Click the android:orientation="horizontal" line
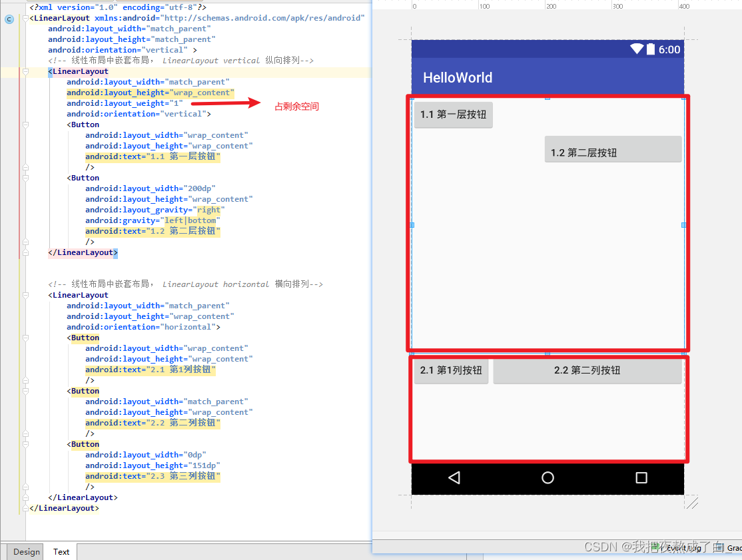Screen dimensions: 742x560 point(143,327)
